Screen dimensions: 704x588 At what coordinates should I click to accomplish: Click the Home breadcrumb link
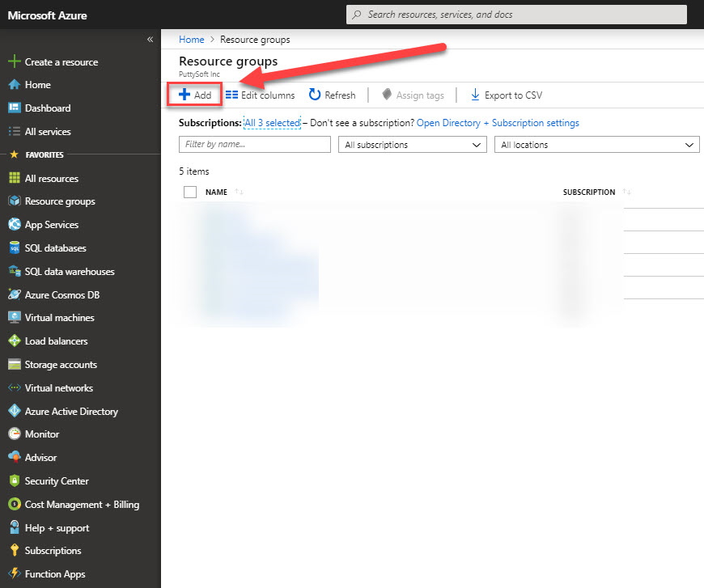(x=191, y=40)
